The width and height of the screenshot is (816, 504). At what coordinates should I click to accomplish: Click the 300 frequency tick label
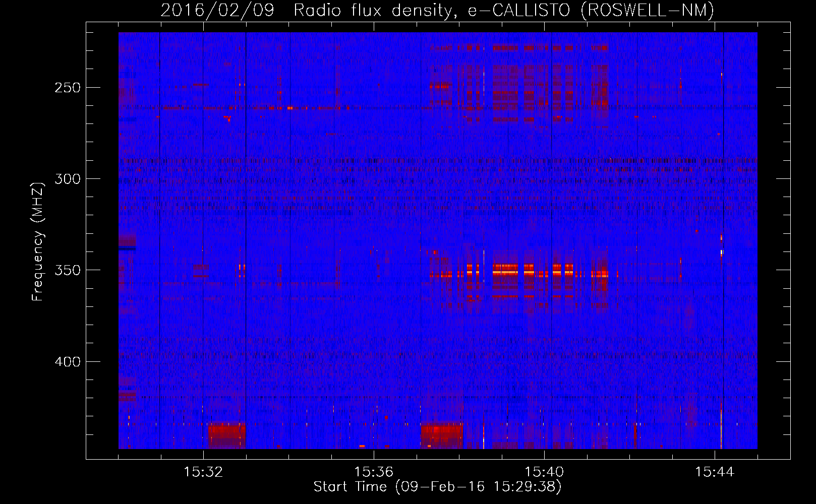[67, 179]
